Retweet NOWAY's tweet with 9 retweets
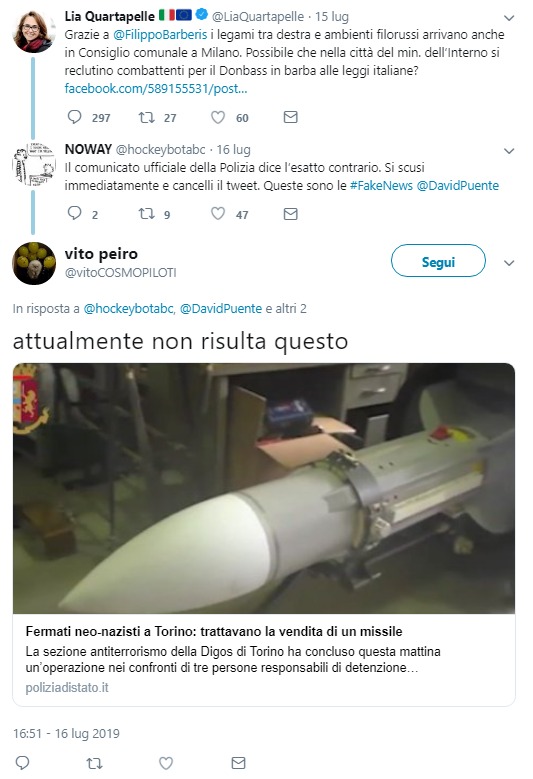Viewport: 533px width, 779px height. point(146,214)
